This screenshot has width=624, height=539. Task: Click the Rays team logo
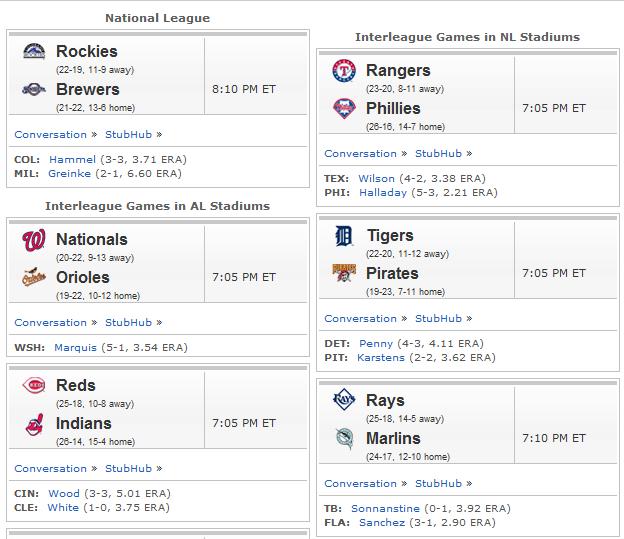(344, 399)
